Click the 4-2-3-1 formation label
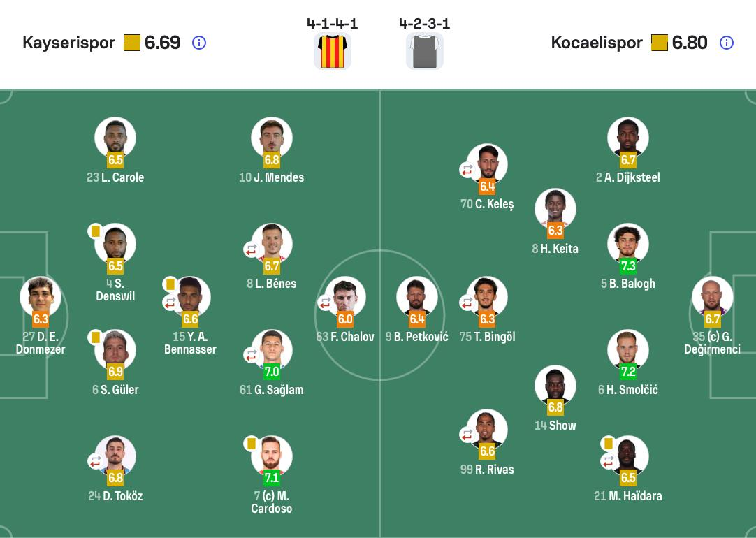Viewport: 756px width, 538px height. tap(424, 24)
